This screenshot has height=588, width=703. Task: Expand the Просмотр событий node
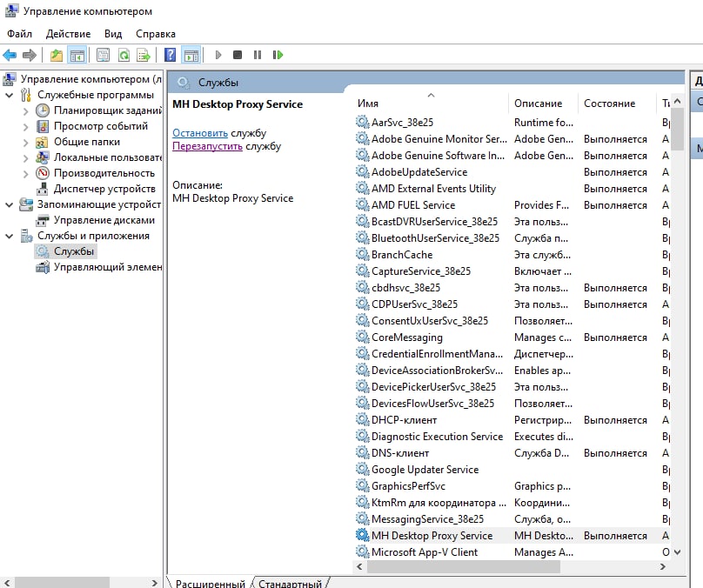[25, 127]
